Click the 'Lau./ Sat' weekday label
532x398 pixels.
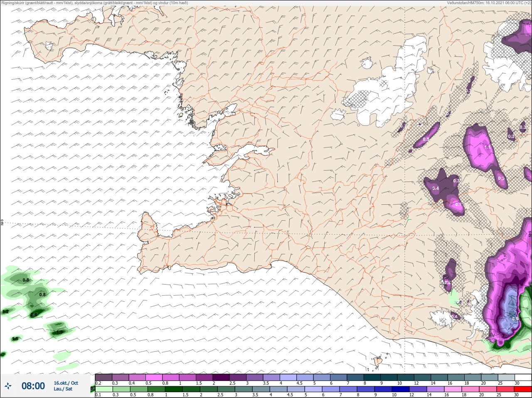pos(63,389)
